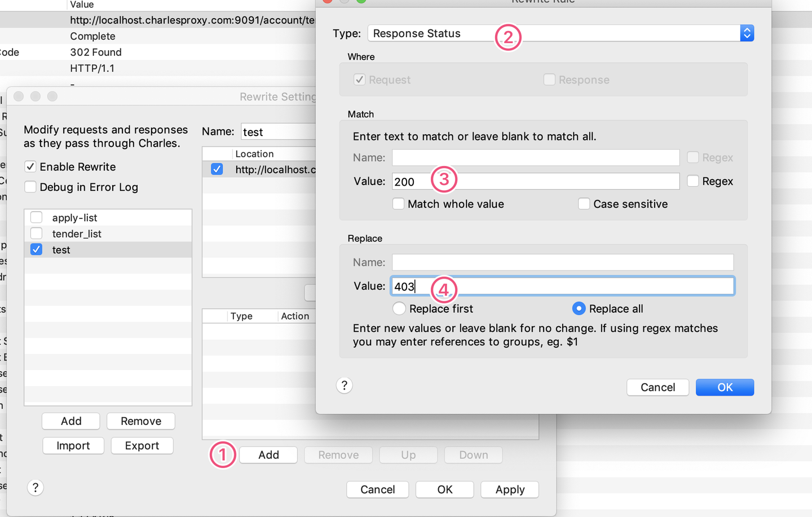Screen dimensions: 812x517
Task: Open help in the Rewrite Settings window
Action: pos(36,488)
